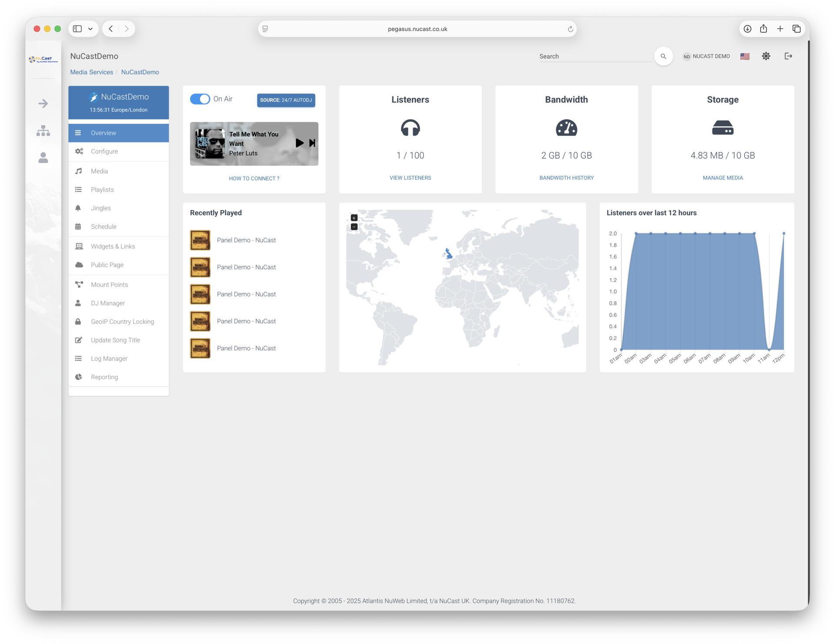Screen dimensions: 835x644
Task: Open the Schedule menu item
Action: point(104,227)
